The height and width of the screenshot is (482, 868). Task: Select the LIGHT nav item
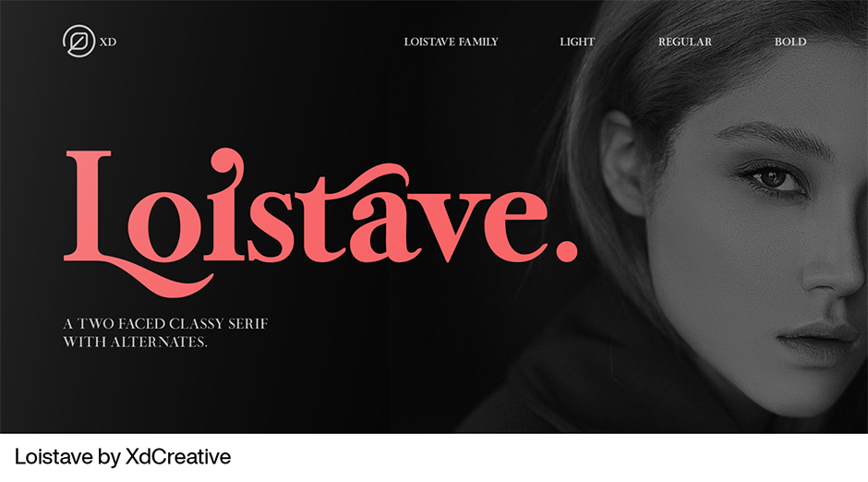(577, 42)
